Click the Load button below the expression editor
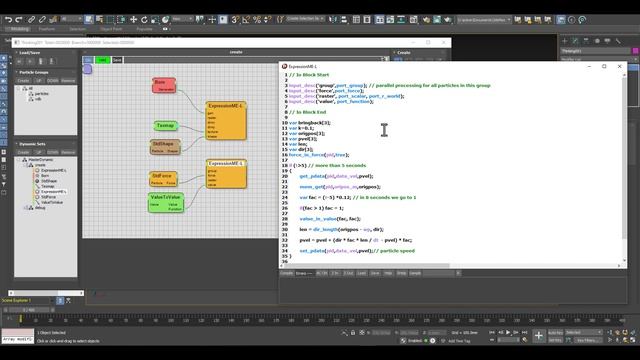 click(x=362, y=273)
